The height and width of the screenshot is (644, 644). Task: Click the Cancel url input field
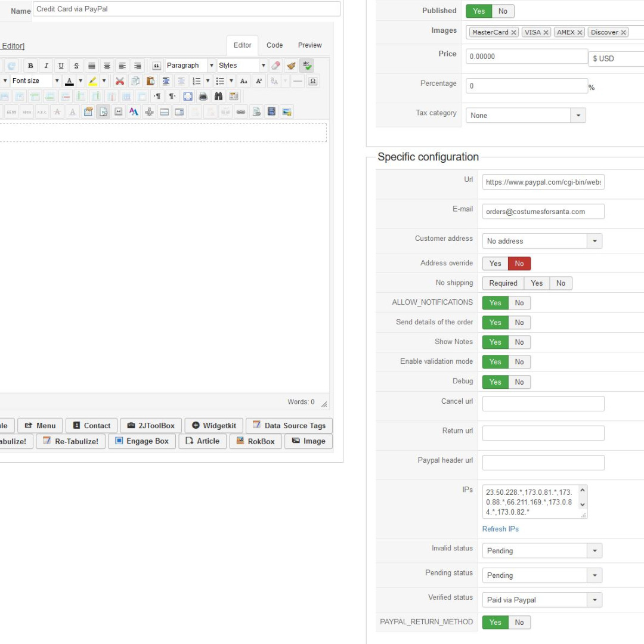click(543, 404)
